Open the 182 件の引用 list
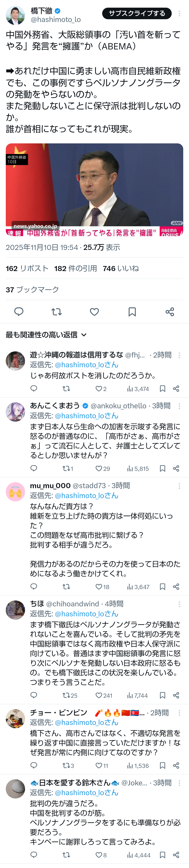 point(76,268)
